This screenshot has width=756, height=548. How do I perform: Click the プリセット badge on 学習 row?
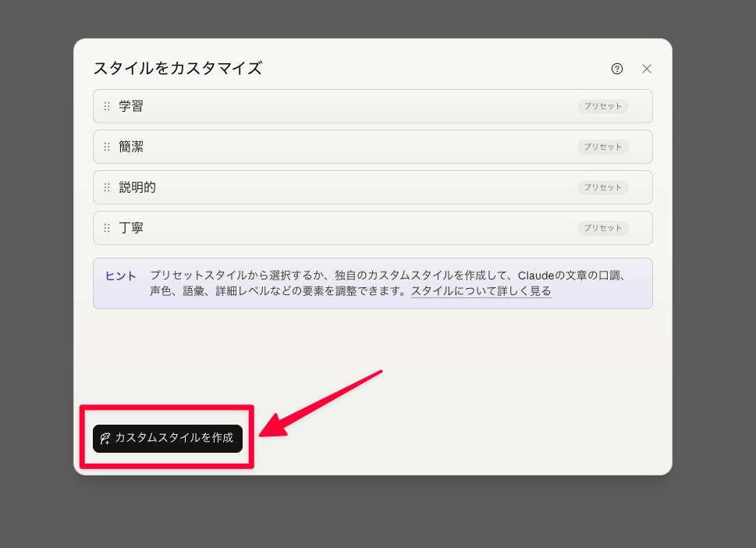coord(602,106)
